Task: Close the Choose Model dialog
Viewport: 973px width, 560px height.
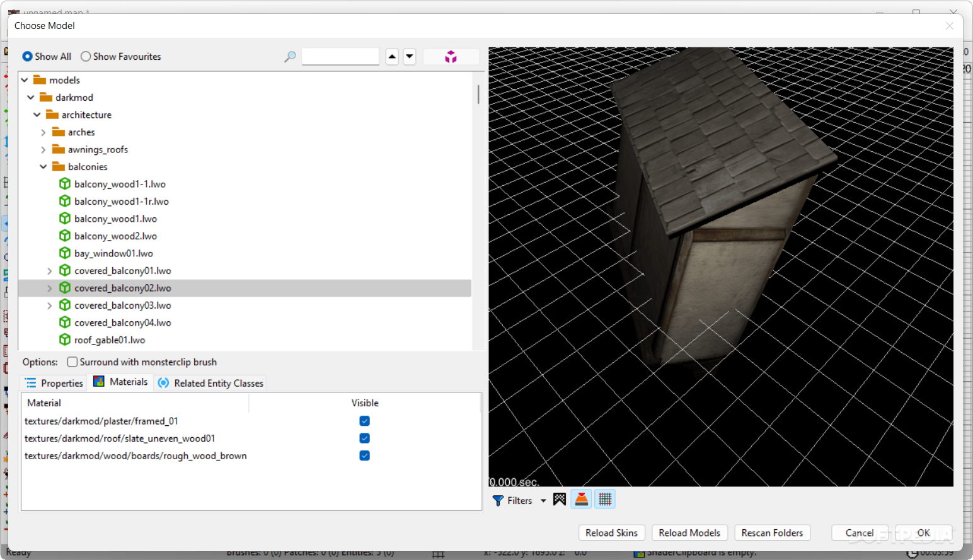Action: (x=950, y=26)
